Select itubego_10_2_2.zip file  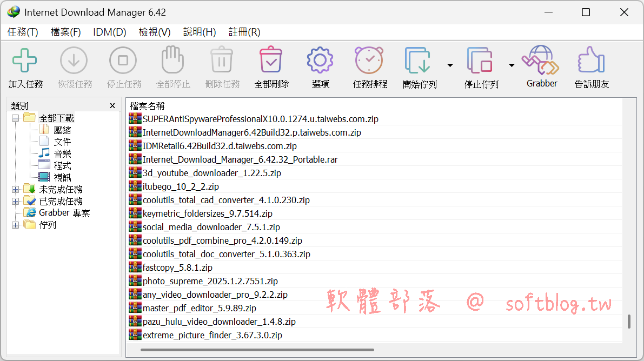pos(174,187)
